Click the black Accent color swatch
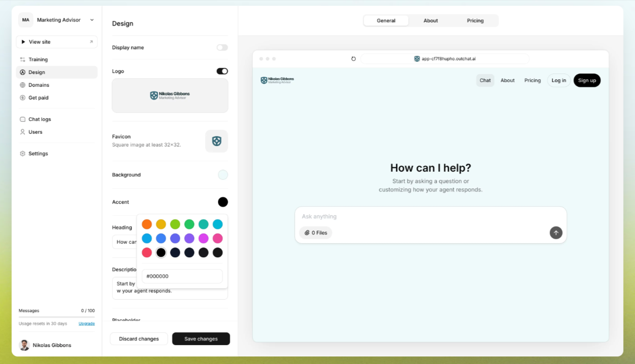Viewport: 635px width, 364px height. [223, 202]
